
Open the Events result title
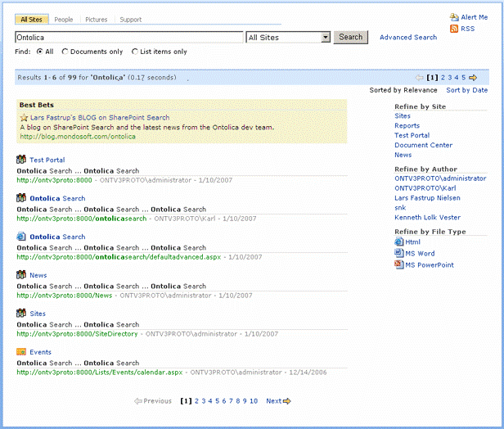tap(41, 352)
